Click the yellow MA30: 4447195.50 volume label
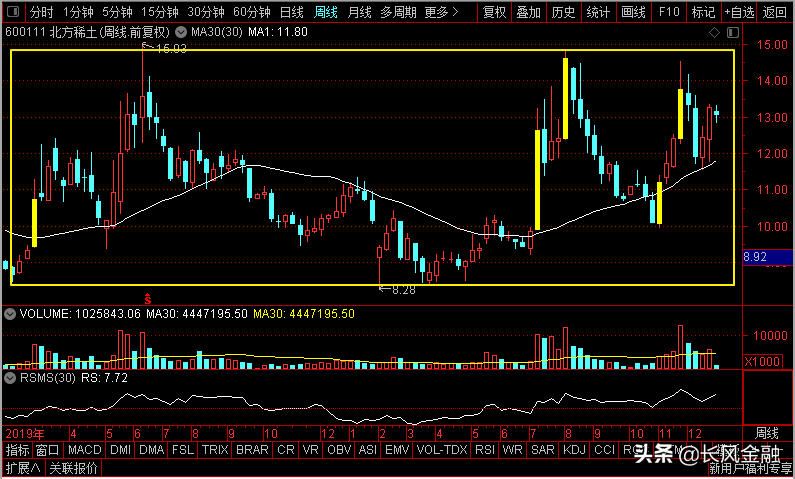This screenshot has width=795, height=479. (304, 314)
